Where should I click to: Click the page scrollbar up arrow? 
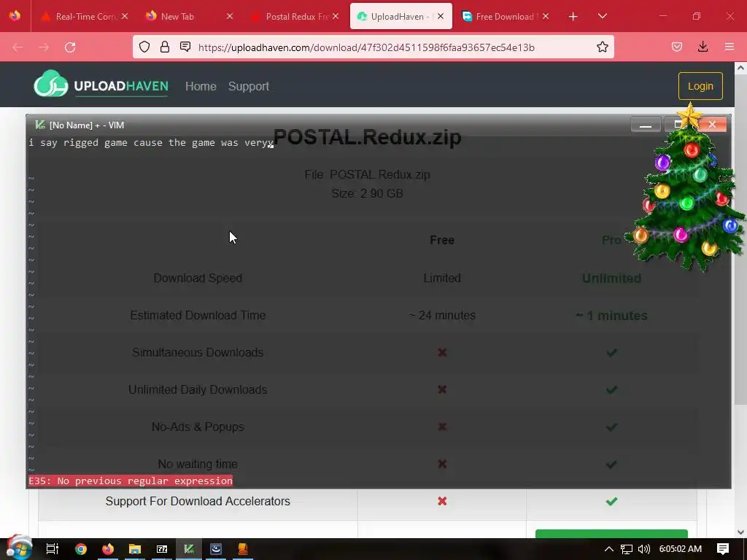[740, 68]
